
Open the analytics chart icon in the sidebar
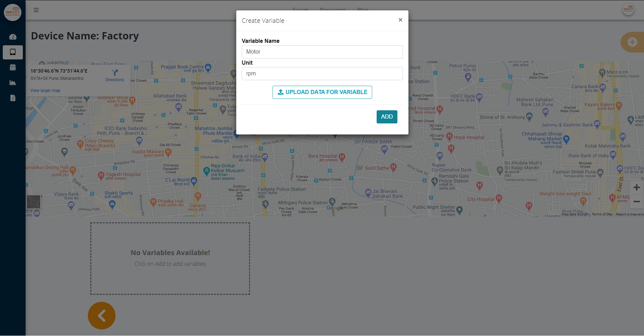13,83
